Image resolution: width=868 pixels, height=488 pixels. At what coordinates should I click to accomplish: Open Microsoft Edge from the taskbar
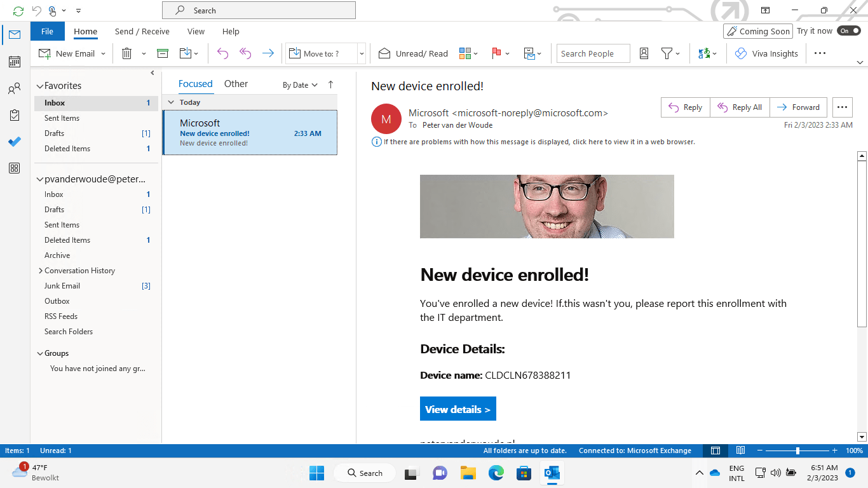tap(496, 473)
